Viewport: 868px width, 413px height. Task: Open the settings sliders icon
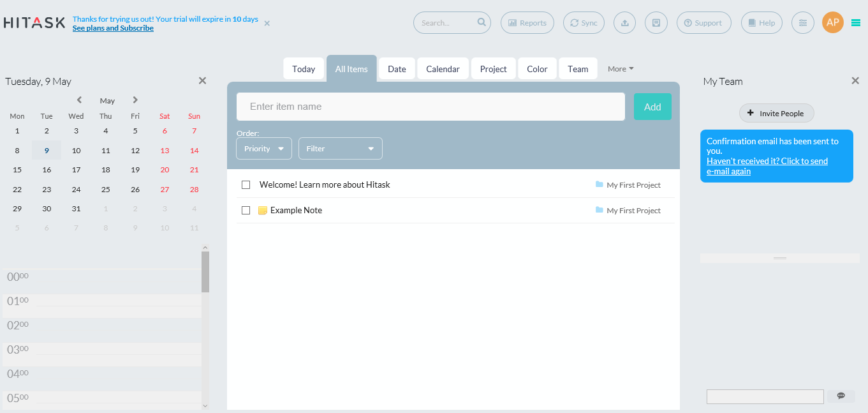tap(802, 23)
